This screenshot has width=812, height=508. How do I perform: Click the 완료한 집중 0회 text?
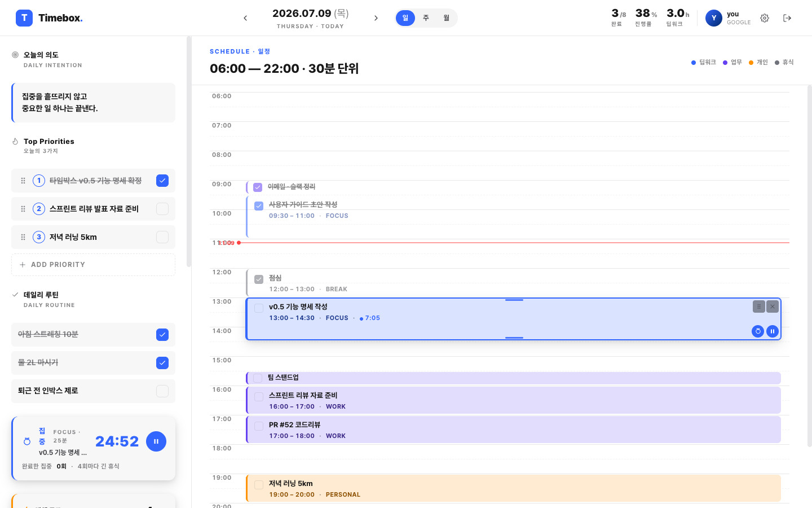click(x=44, y=466)
